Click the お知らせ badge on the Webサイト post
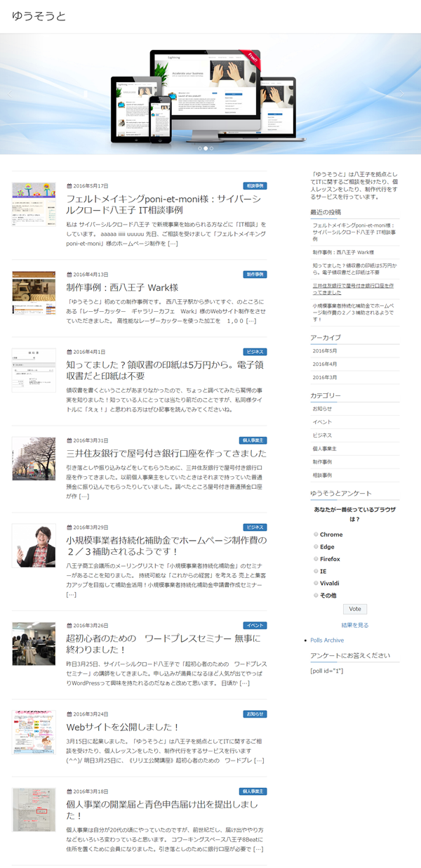This screenshot has width=421, height=868. click(x=255, y=714)
